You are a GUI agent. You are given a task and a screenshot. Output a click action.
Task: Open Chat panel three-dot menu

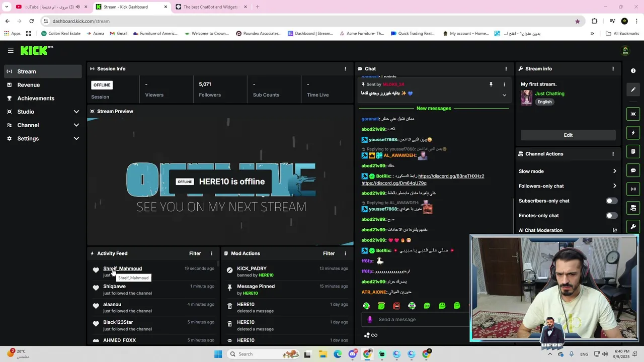[506, 69]
